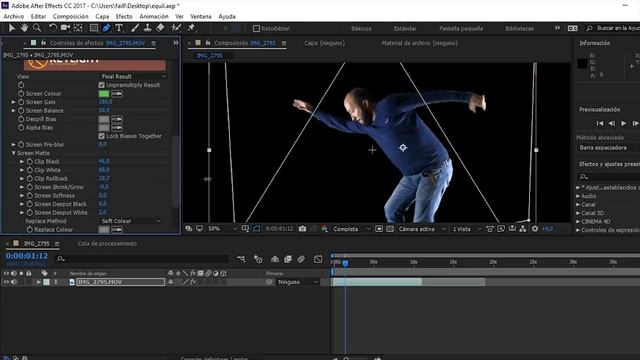Viewport: 640px width, 360px height.
Task: Open Replace Method Soft Colour dropdown
Action: [x=131, y=221]
